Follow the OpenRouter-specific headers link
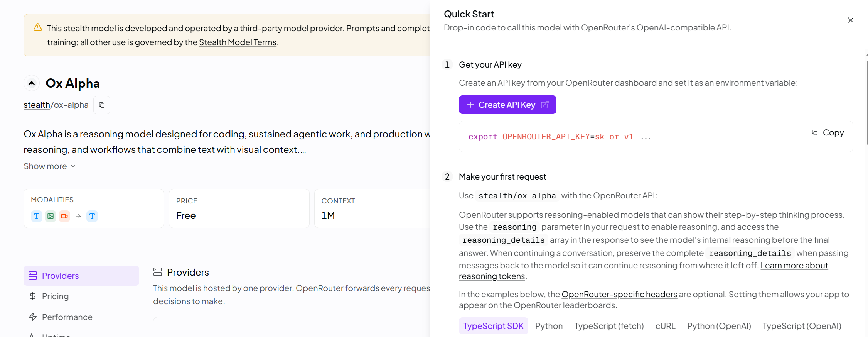Viewport: 868px width, 337px height. point(619,295)
